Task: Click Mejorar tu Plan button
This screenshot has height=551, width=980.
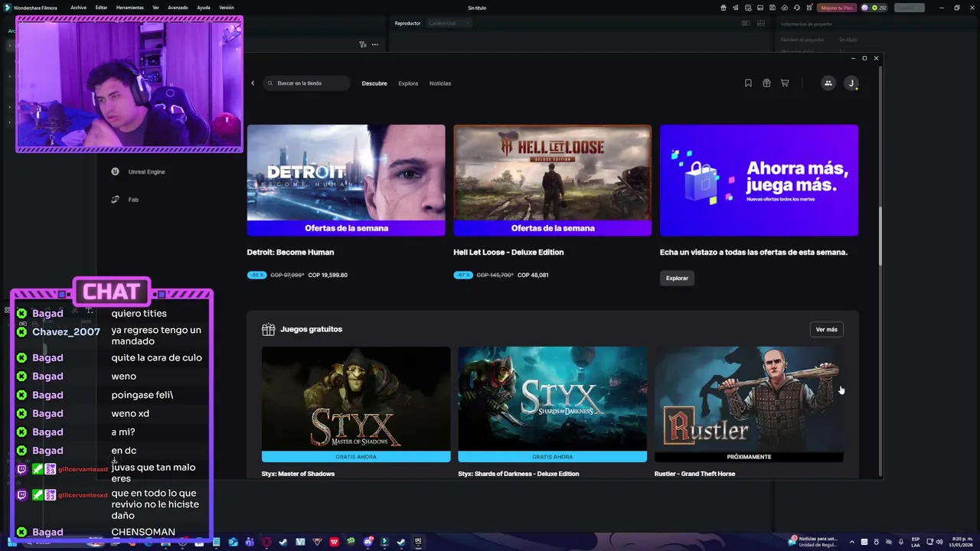Action: tap(836, 8)
